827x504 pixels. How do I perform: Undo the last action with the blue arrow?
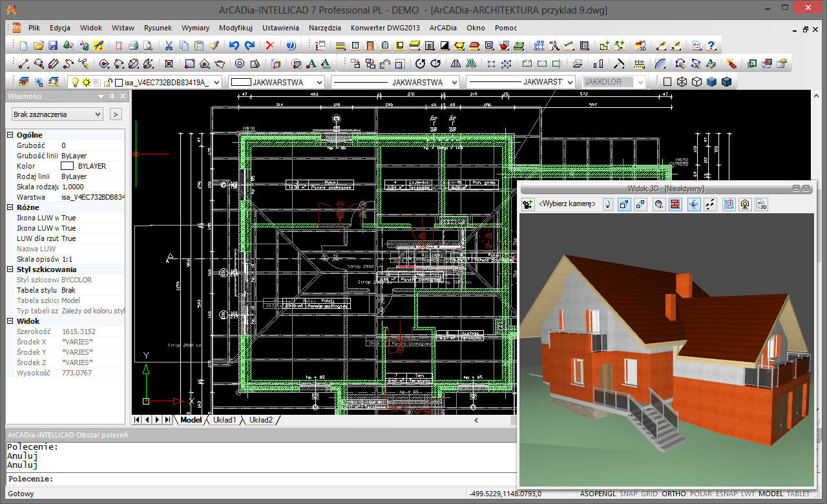(234, 46)
